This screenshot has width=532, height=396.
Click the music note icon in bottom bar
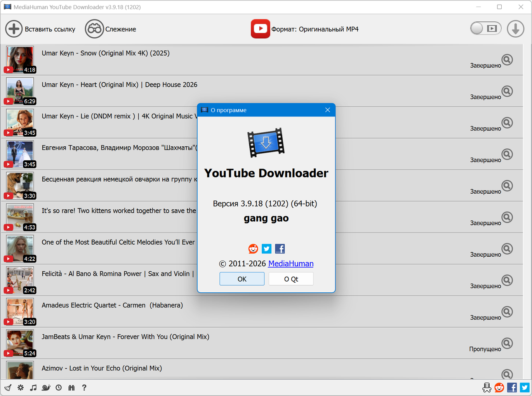(33, 387)
